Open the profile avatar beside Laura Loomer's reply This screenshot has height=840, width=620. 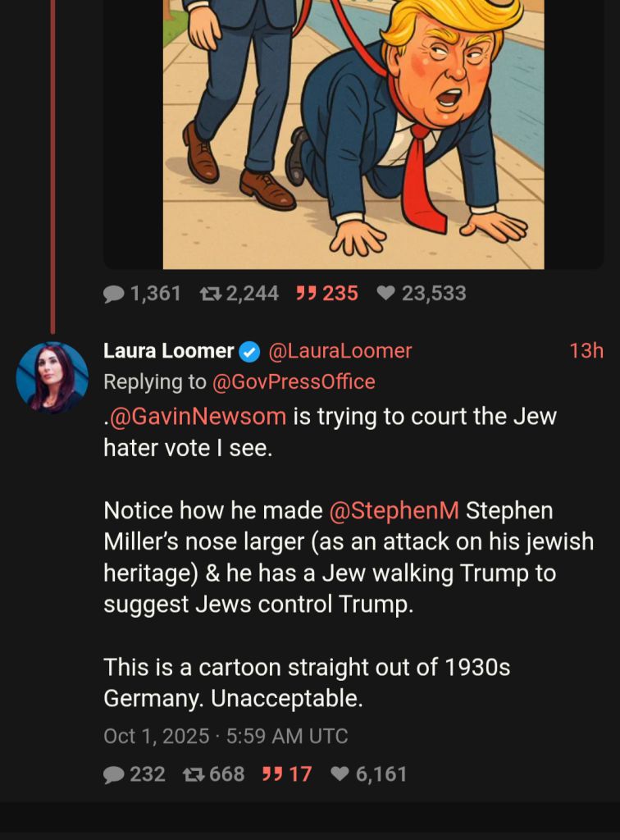click(x=52, y=378)
